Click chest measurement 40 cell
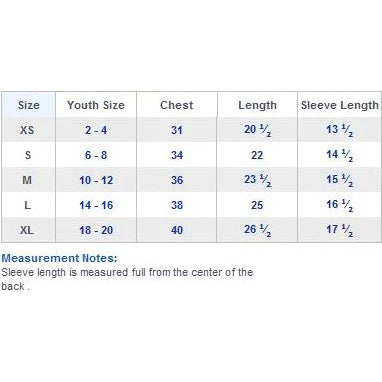The width and height of the screenshot is (382, 382). [x=177, y=230]
